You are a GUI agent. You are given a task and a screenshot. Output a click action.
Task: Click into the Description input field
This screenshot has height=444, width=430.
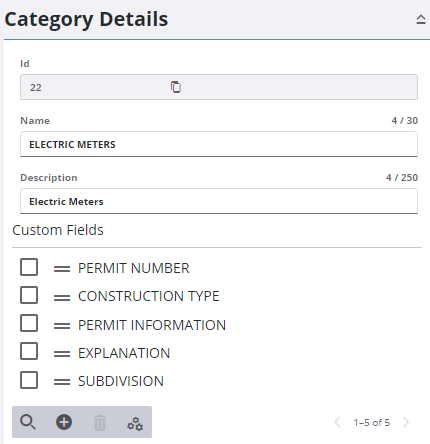(x=219, y=201)
